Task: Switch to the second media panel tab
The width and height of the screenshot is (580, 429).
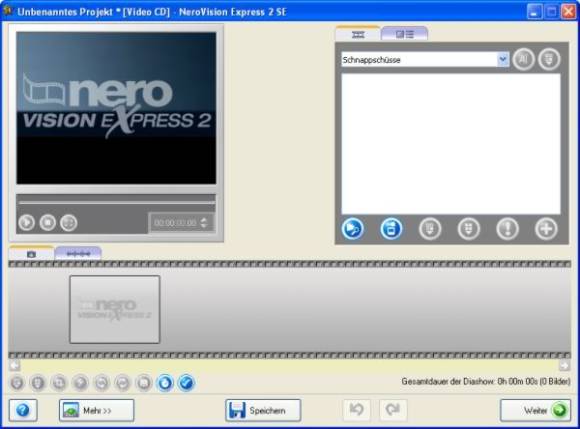Action: point(404,34)
